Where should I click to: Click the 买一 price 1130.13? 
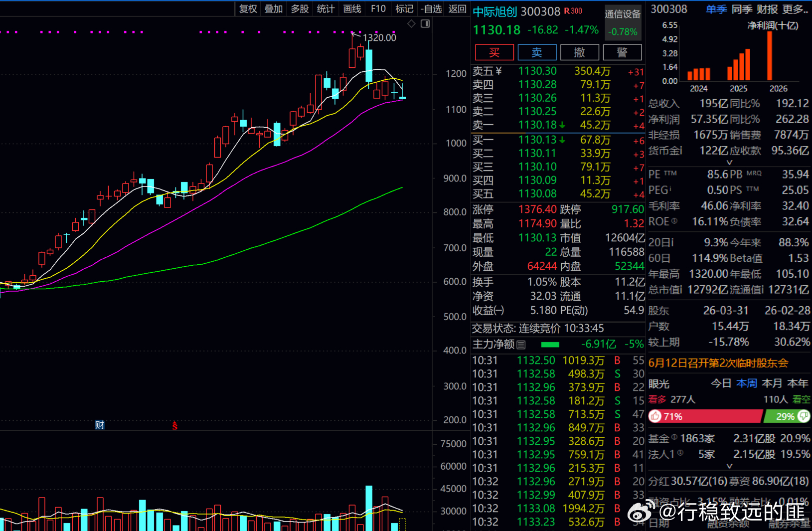pyautogui.click(x=537, y=140)
